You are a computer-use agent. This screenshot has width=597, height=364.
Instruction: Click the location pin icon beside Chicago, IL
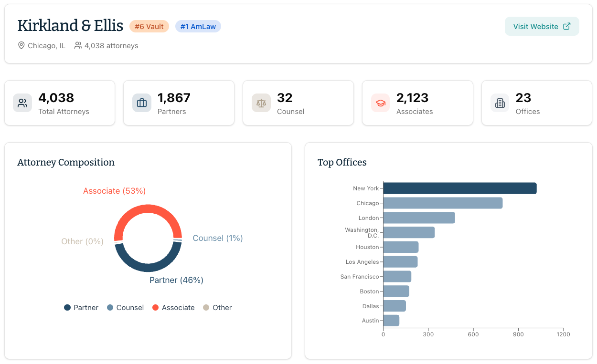[x=21, y=45]
